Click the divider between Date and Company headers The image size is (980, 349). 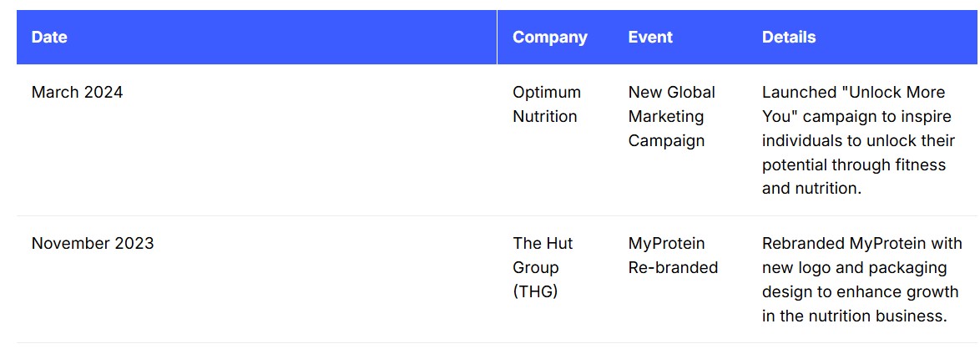(497, 38)
